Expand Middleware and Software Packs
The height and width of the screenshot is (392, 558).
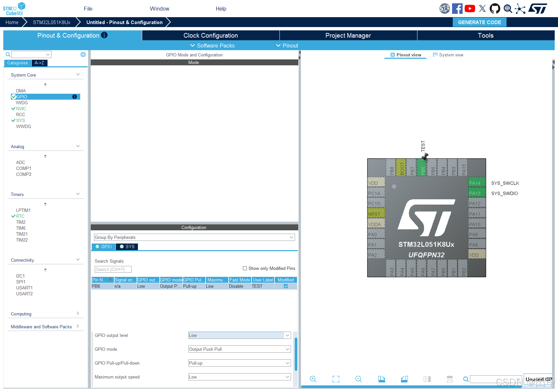78,326
